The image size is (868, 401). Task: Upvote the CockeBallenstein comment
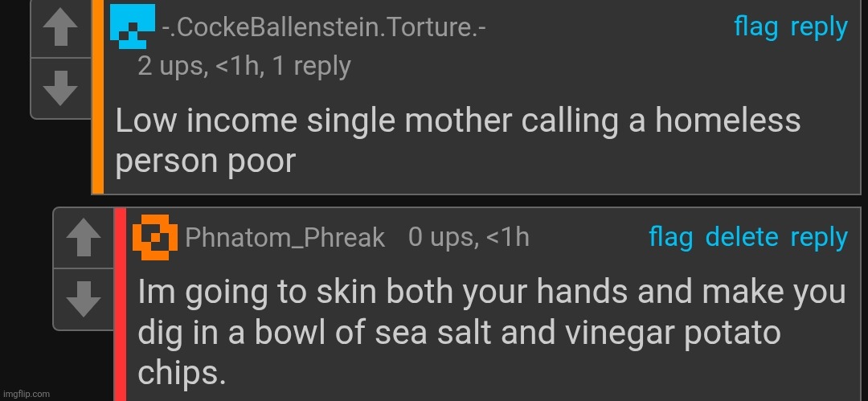click(x=59, y=29)
